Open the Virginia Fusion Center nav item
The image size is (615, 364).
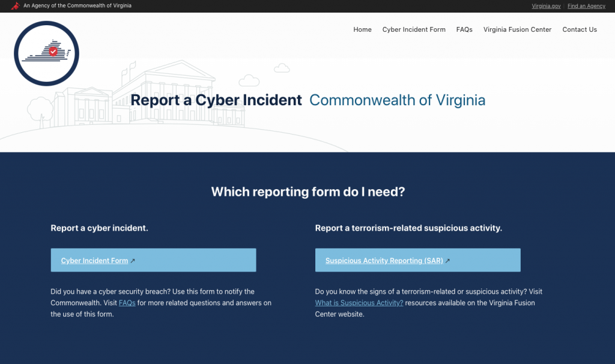517,29
